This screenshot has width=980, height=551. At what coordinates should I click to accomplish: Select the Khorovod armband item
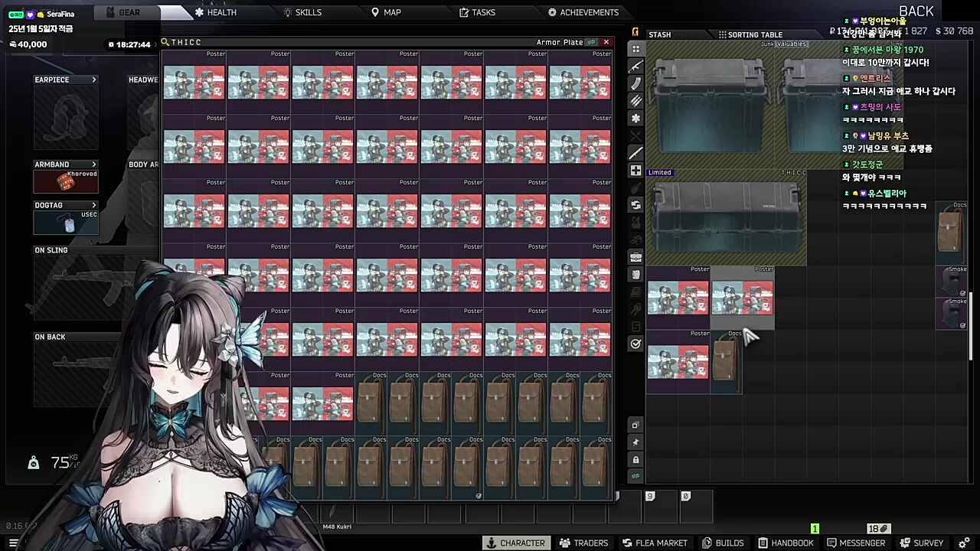click(x=66, y=182)
